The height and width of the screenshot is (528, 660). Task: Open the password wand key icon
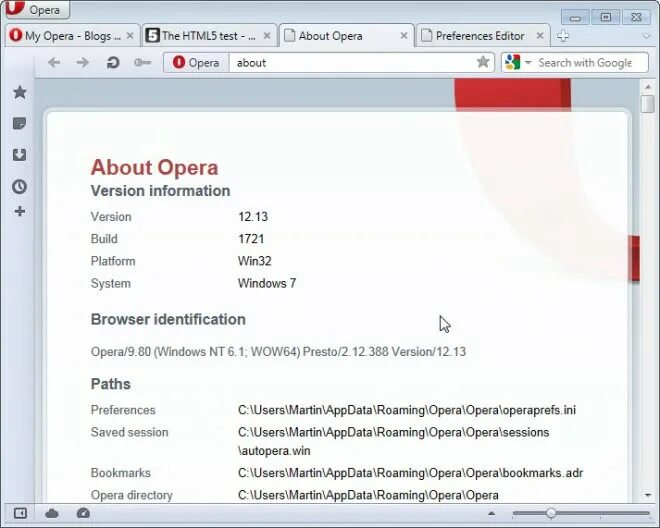click(142, 63)
